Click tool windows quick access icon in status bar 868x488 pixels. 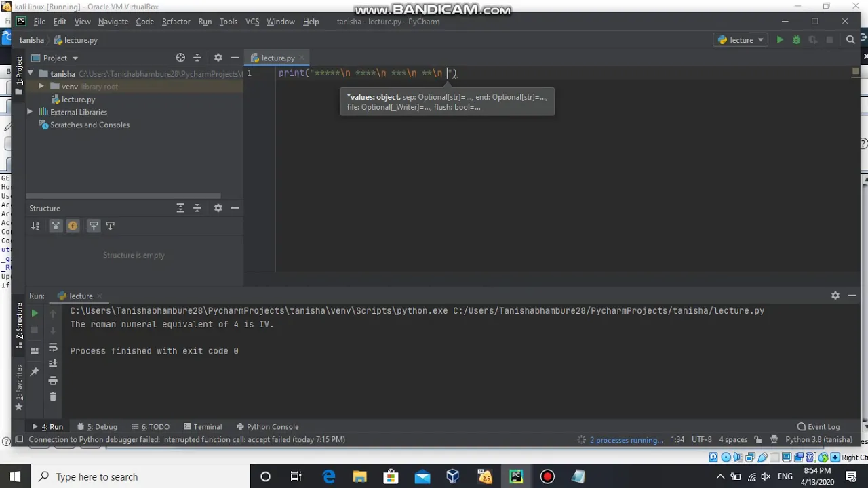(19, 440)
